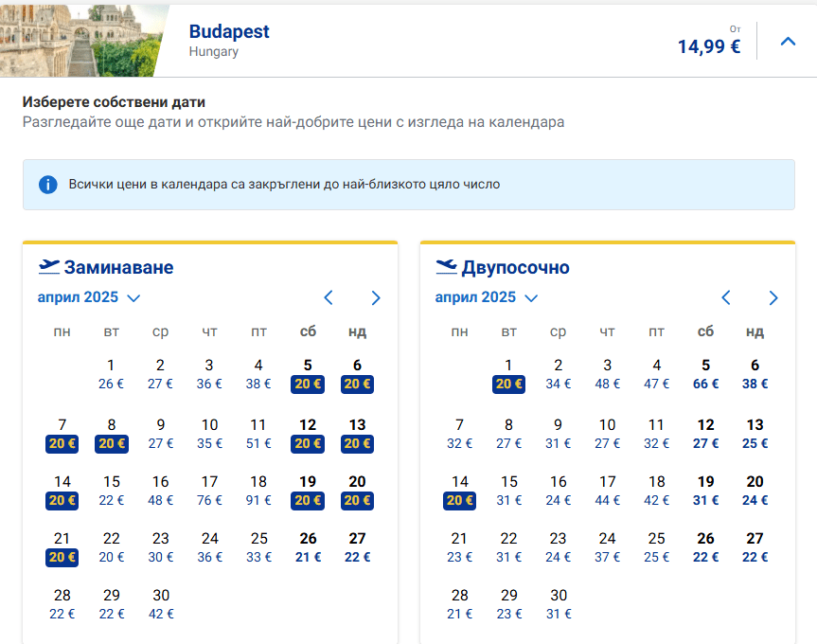Click the departure airplane icon beside Заминаване
The height and width of the screenshot is (644, 817).
pos(48,266)
